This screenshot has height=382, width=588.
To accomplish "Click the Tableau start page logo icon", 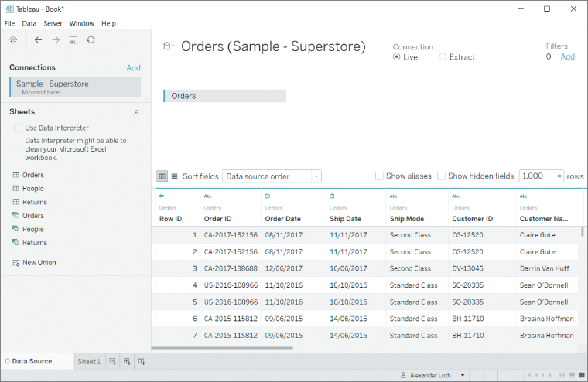I will pyautogui.click(x=13, y=39).
